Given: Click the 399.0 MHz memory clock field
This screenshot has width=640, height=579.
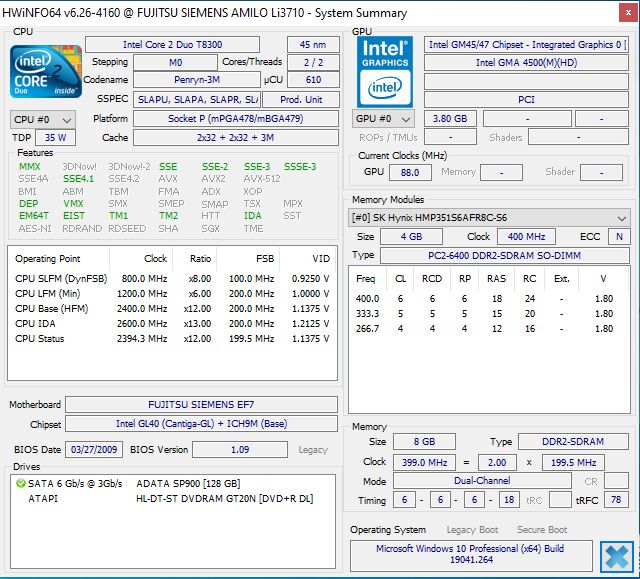Looking at the screenshot, I should coord(424,462).
